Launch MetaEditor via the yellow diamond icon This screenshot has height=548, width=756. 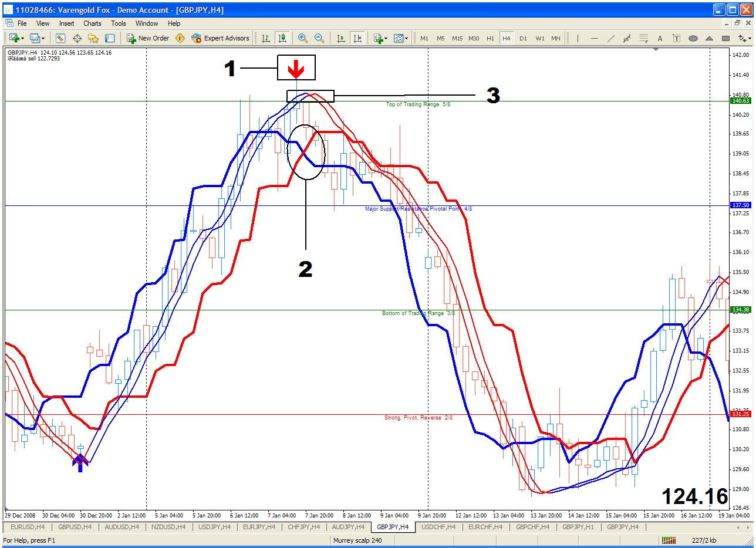tap(180, 38)
